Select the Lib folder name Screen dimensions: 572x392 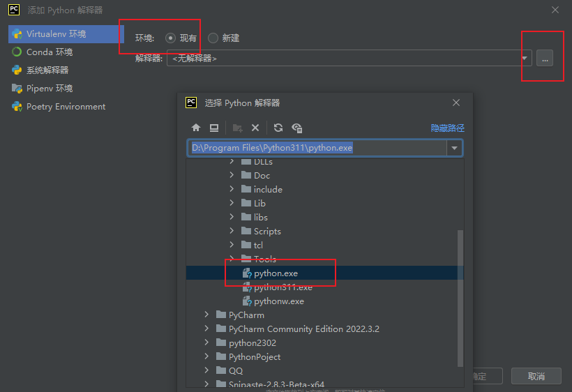(259, 203)
